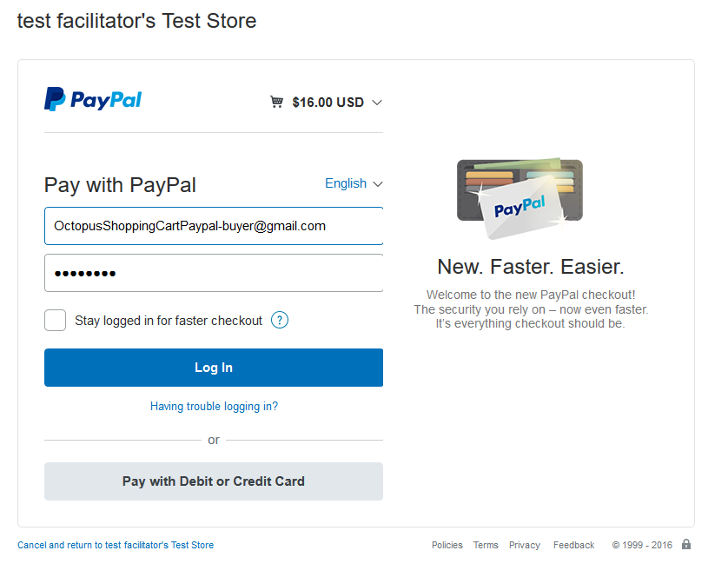728x564 pixels.
Task: Open Having trouble logging in link
Action: (x=213, y=406)
